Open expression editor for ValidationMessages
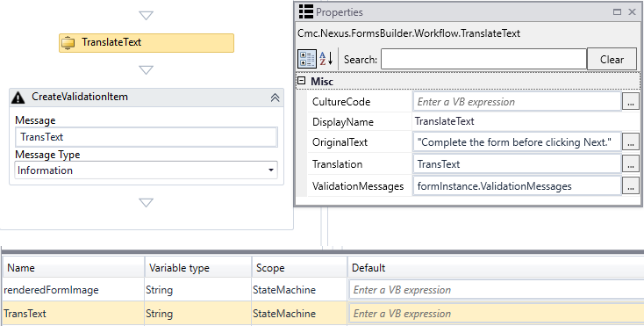The width and height of the screenshot is (644, 326). click(x=631, y=186)
